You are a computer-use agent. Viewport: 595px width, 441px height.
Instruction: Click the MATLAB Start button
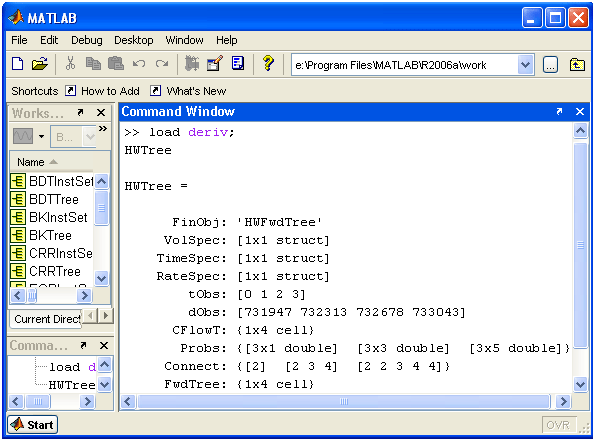(33, 424)
